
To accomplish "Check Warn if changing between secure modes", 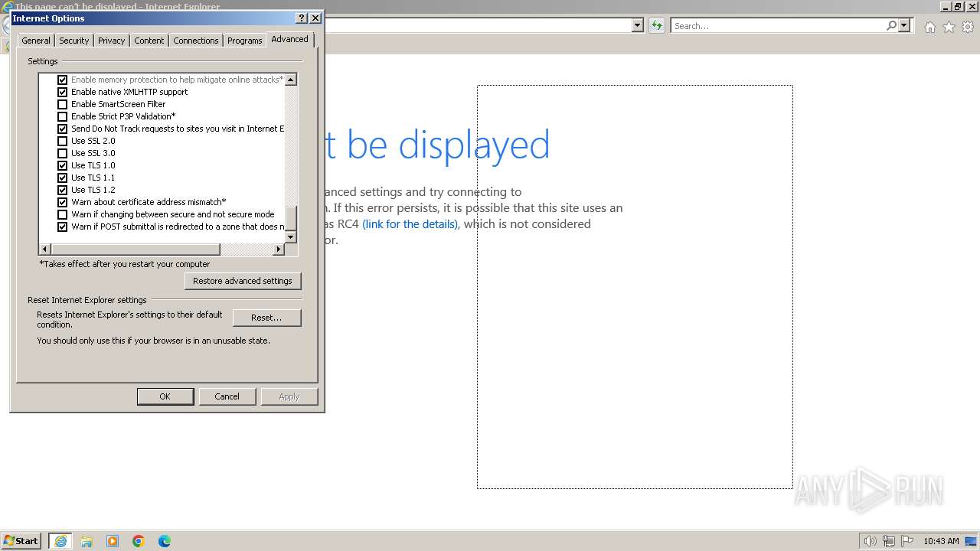I will (x=63, y=214).
